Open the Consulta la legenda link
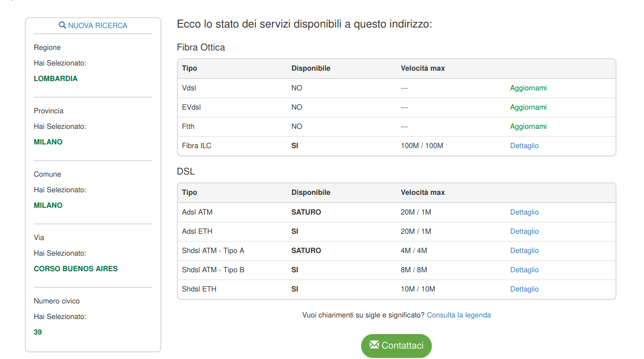 (459, 315)
